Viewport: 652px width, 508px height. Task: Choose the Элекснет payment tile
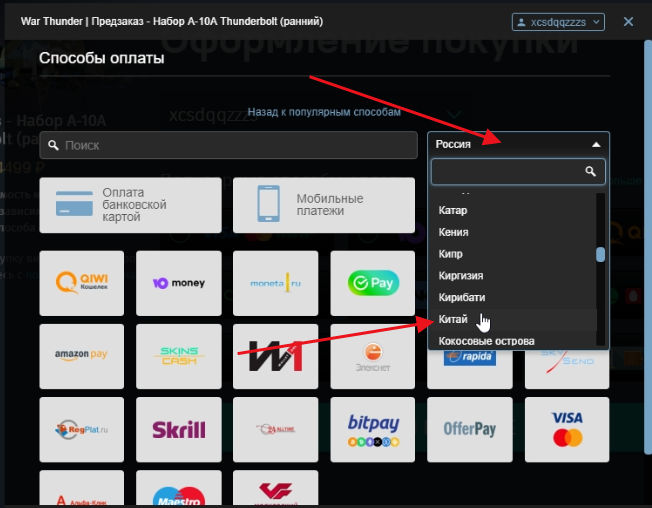click(373, 356)
